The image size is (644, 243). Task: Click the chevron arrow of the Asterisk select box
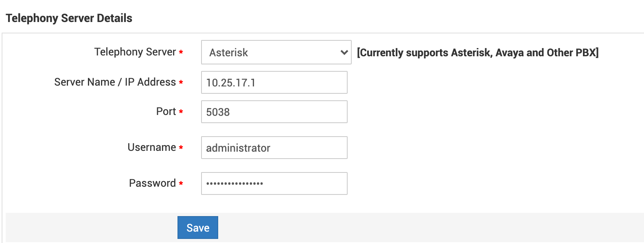(x=344, y=52)
